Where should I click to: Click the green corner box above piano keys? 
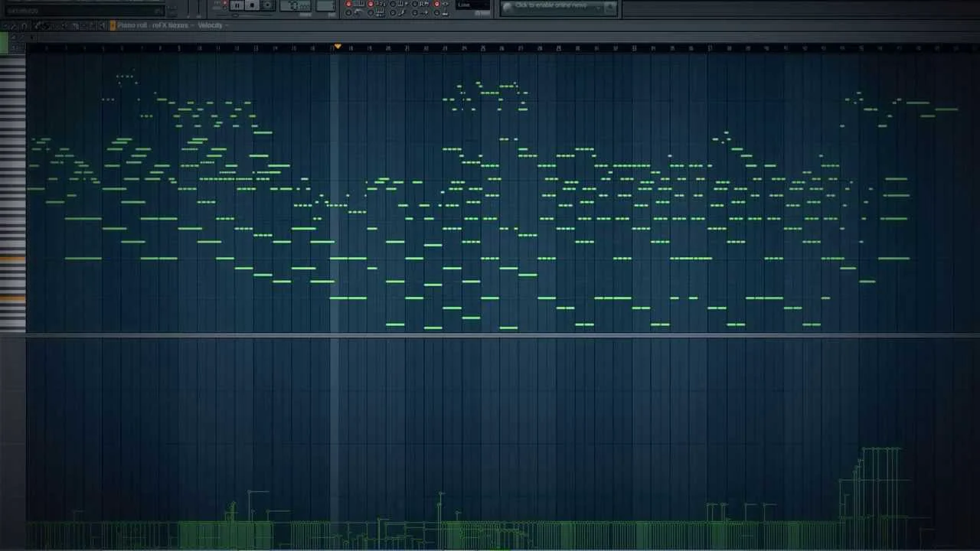coord(4,45)
